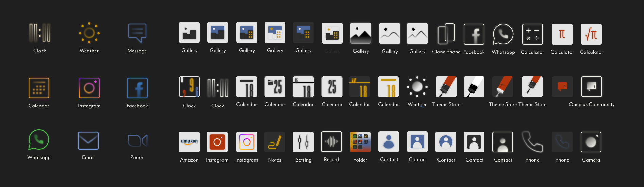Click the green outline Whatsapp icon

[39, 139]
